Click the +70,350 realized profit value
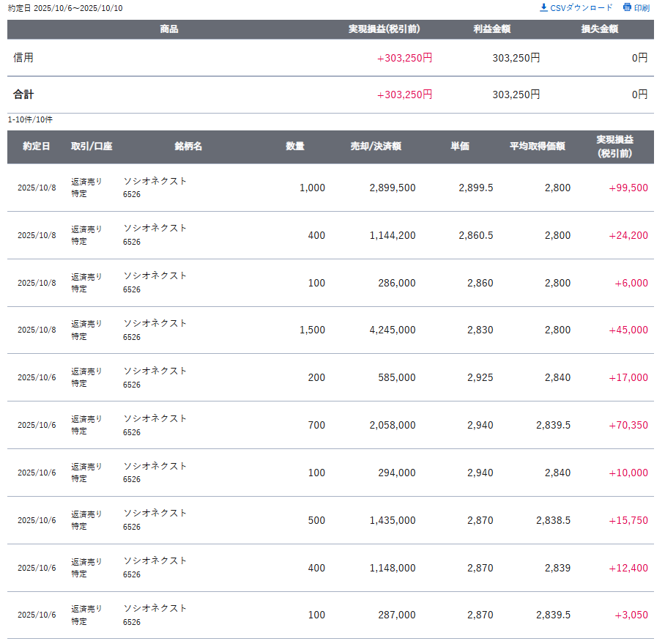 coord(628,426)
